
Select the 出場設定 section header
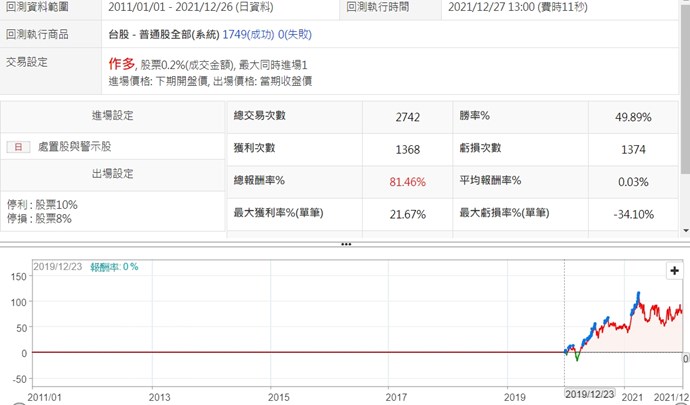click(112, 173)
